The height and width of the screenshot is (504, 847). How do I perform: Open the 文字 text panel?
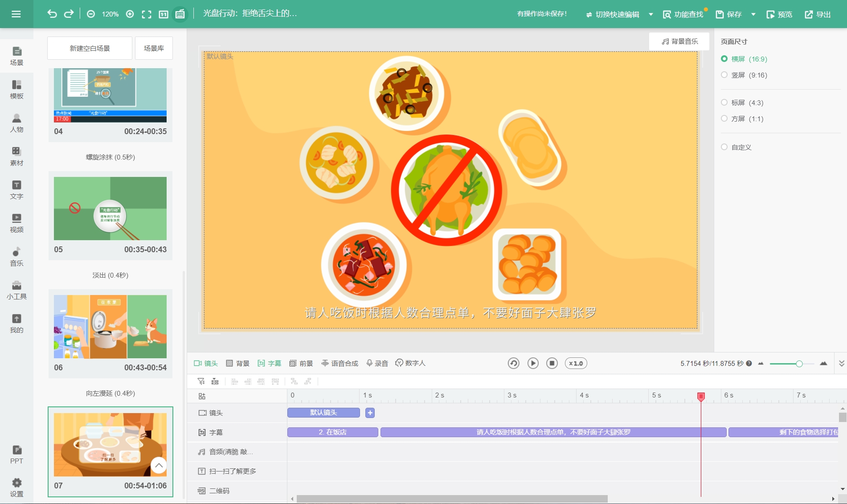[16, 190]
